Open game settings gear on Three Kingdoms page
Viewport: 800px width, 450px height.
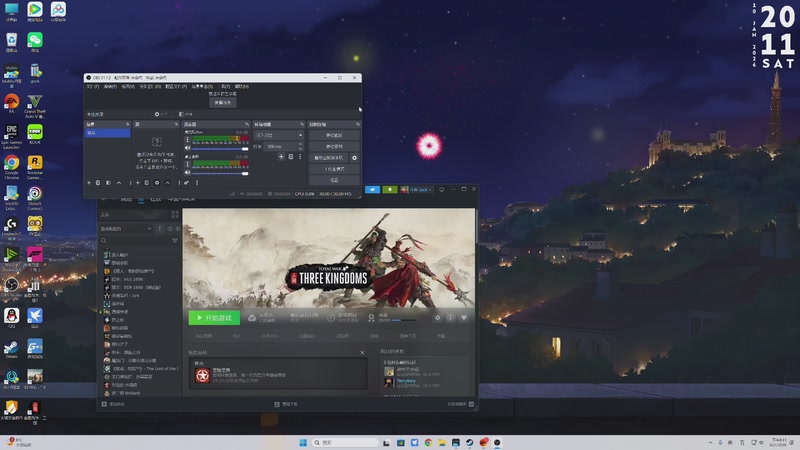click(437, 317)
